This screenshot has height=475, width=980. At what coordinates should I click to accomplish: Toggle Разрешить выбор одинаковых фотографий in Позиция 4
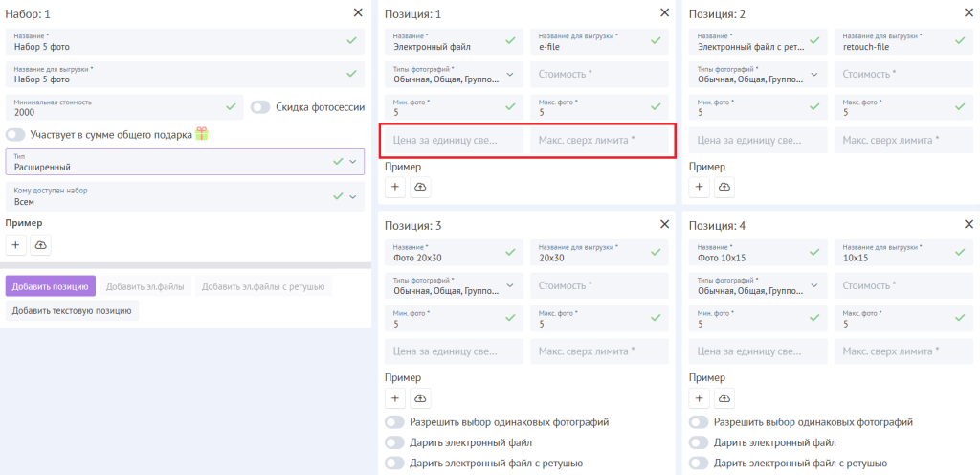[x=699, y=422]
